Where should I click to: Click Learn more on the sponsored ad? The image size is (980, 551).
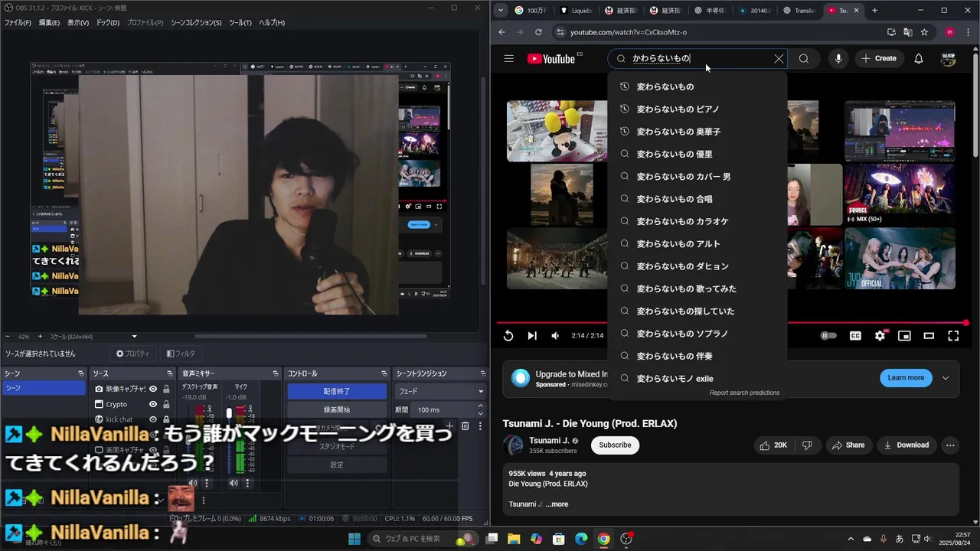906,377
